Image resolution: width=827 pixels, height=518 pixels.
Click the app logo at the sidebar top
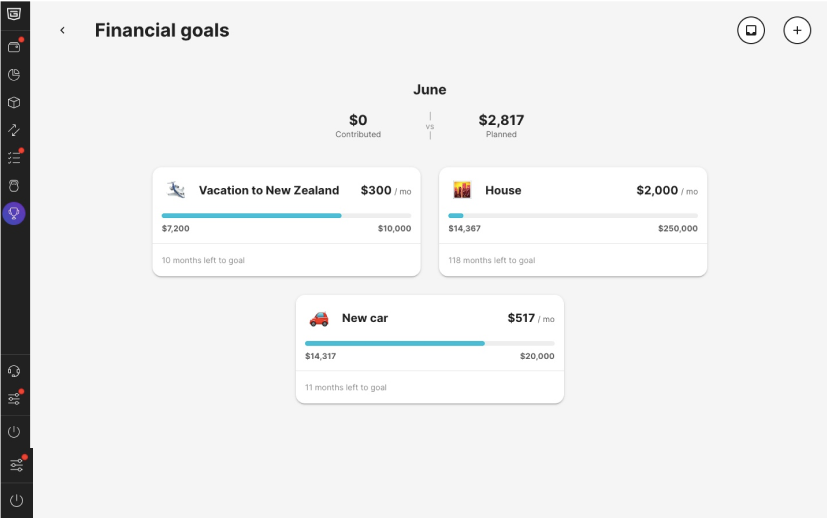[14, 14]
